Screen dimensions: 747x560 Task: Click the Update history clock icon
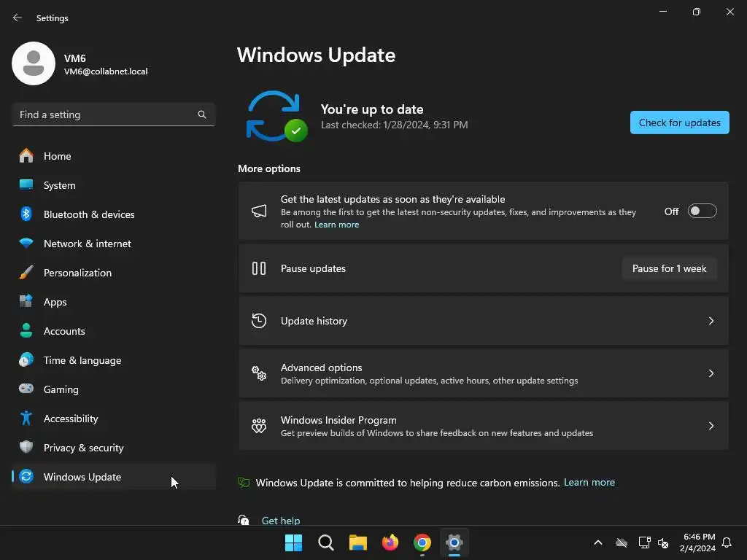(259, 321)
